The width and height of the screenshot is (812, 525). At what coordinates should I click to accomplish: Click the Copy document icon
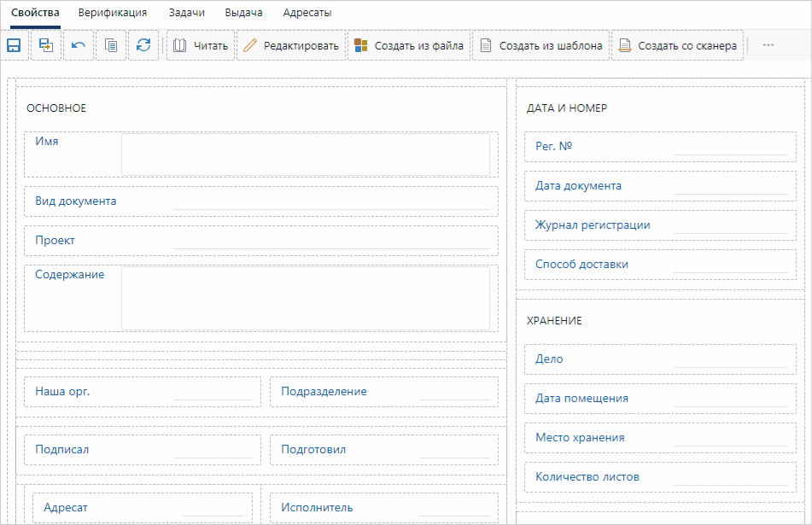111,46
